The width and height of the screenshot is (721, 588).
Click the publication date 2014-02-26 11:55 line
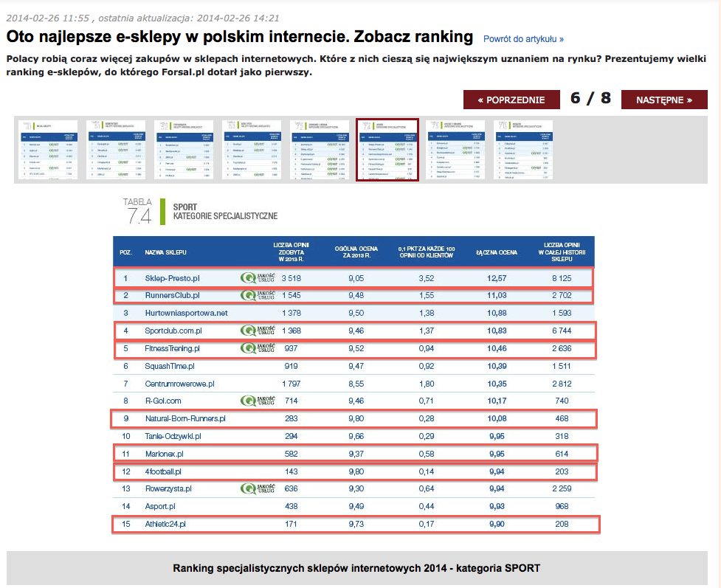(x=142, y=18)
